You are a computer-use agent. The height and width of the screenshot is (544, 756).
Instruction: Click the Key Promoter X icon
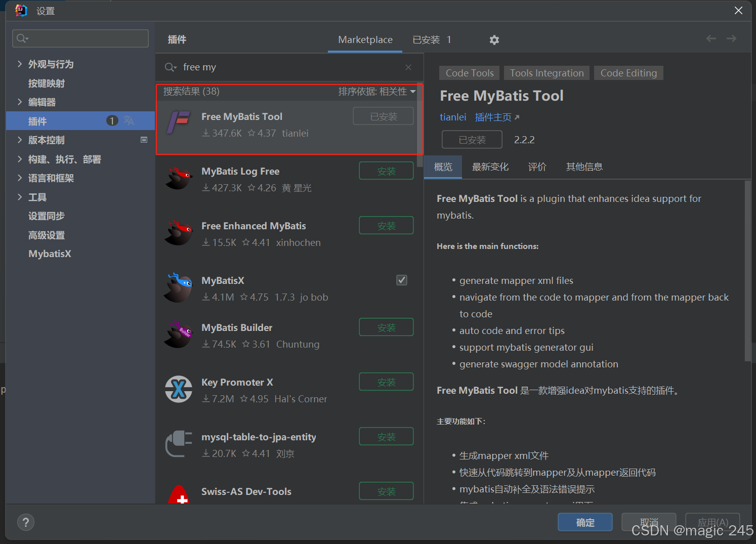tap(179, 389)
